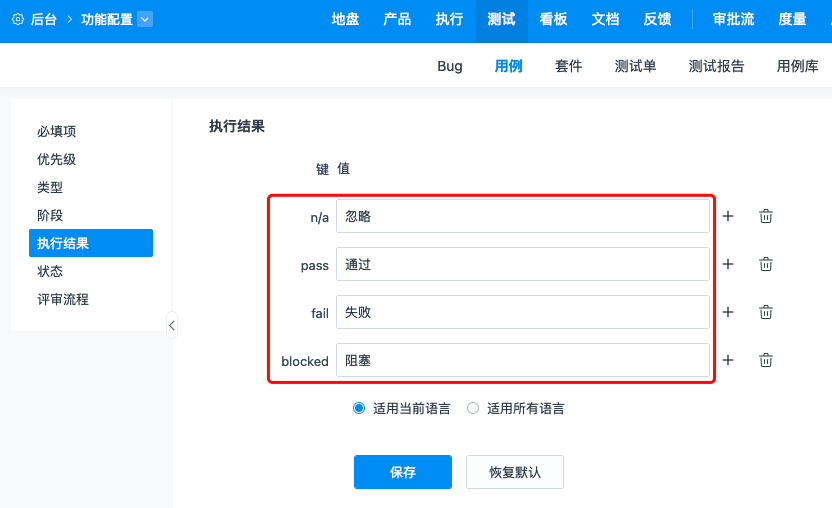Click plus icon next to blocked row
Viewport: 832px width, 508px height.
tap(728, 360)
